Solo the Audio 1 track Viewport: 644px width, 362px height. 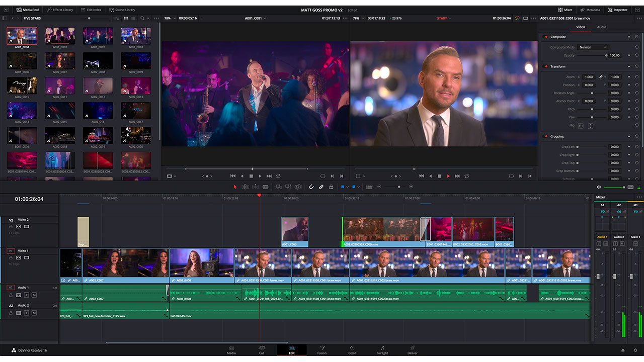coord(26,295)
